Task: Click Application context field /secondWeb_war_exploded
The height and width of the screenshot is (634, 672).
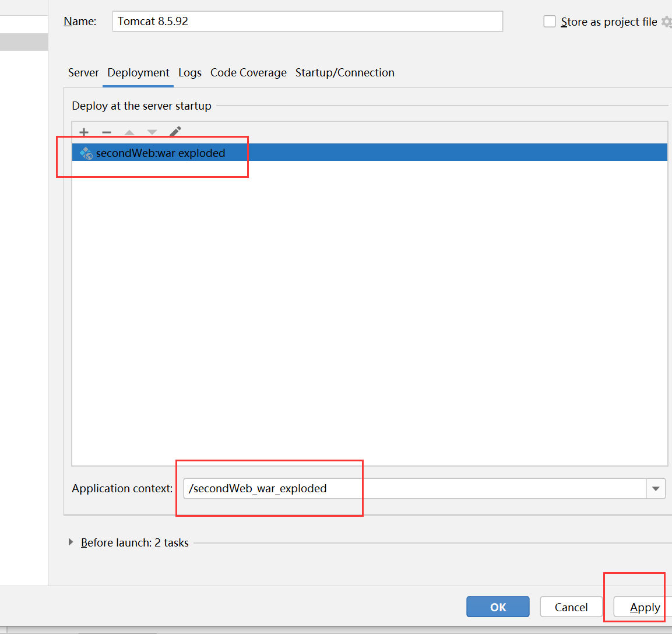Action: pyautogui.click(x=414, y=489)
